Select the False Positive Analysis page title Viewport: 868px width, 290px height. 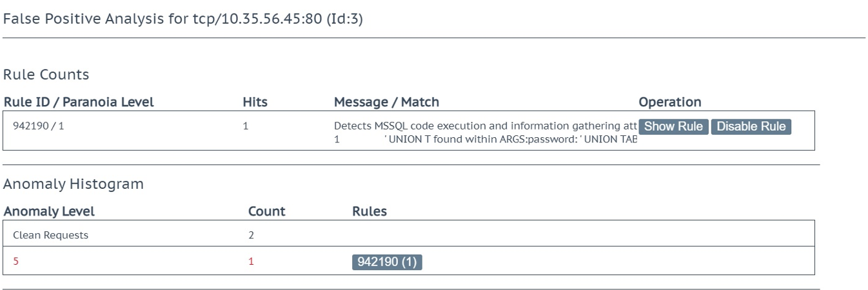(183, 19)
